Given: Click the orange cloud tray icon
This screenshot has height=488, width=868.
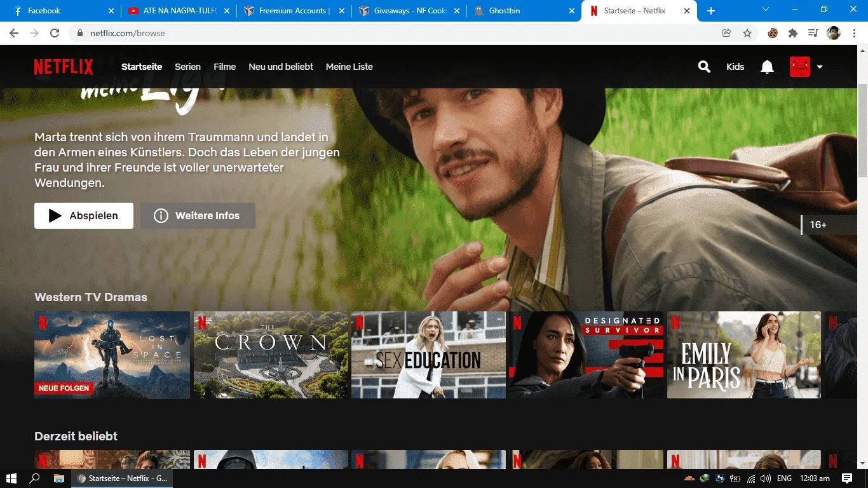Looking at the screenshot, I should 689,478.
